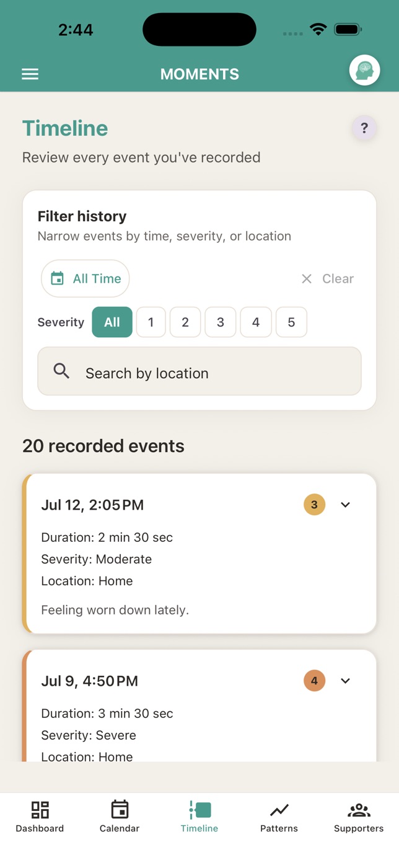Open Patterns trend line icon
Viewport: 399px width, 868px height.
[279, 810]
